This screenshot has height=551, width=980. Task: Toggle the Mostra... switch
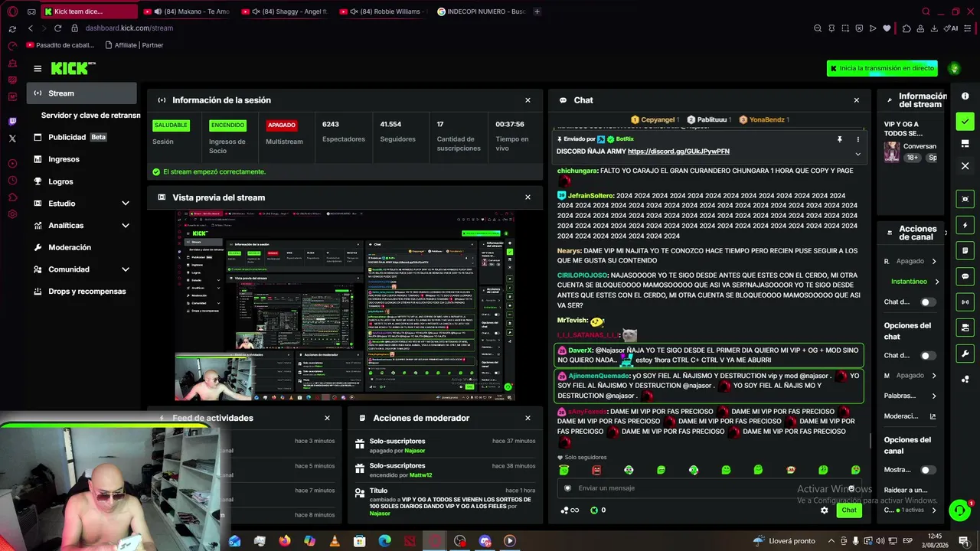[927, 470]
